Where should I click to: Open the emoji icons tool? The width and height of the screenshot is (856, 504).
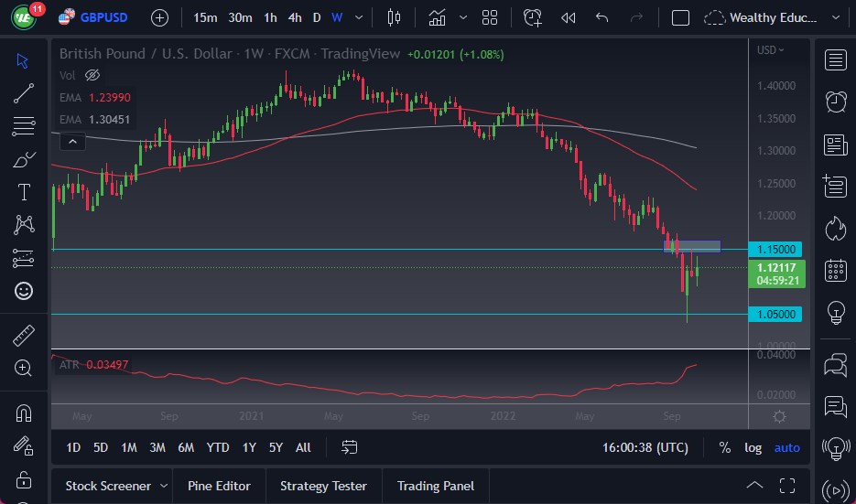coord(24,291)
